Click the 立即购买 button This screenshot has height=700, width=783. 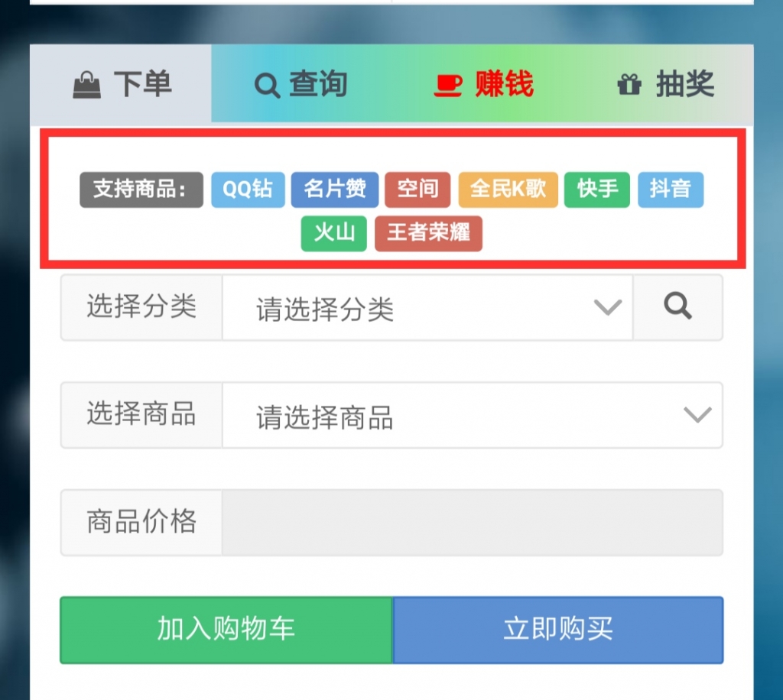(x=558, y=630)
